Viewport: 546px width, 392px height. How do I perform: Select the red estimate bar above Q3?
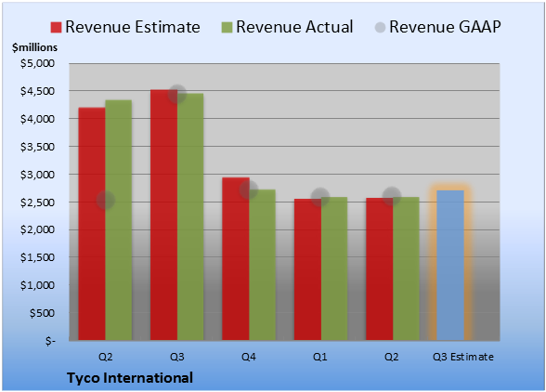tap(163, 215)
